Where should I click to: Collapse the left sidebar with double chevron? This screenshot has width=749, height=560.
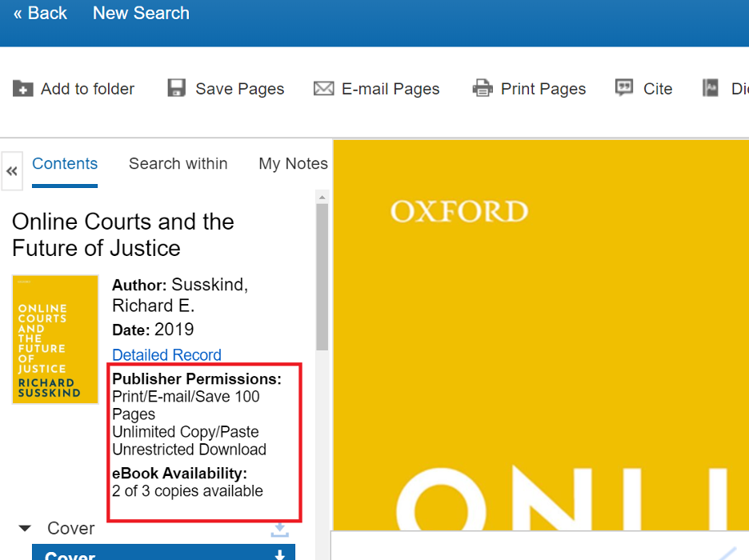[12, 171]
